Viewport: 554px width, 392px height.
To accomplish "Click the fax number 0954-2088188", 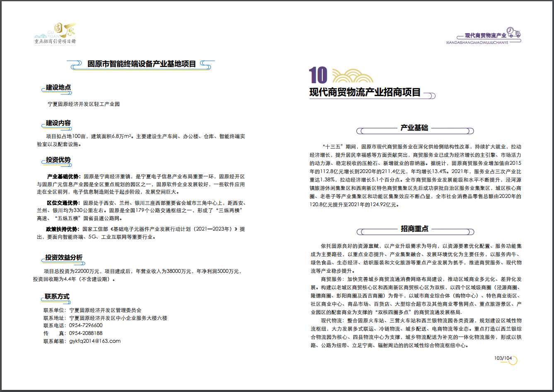I will [x=86, y=333].
